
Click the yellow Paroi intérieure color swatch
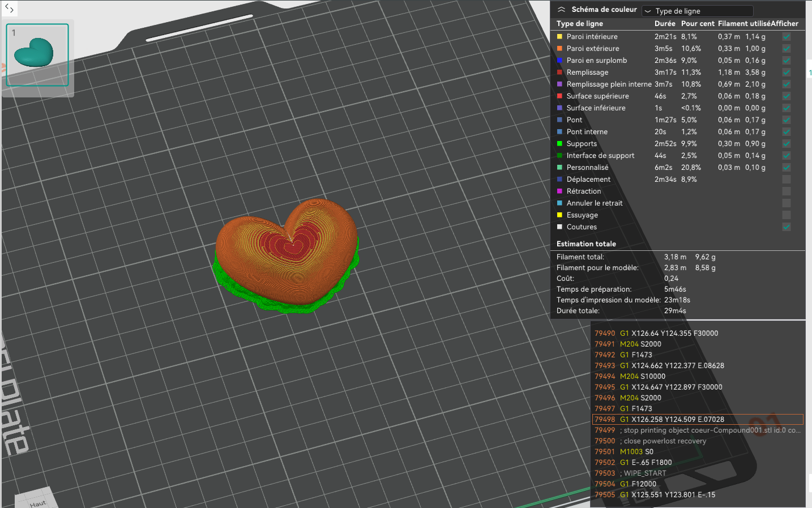click(559, 37)
